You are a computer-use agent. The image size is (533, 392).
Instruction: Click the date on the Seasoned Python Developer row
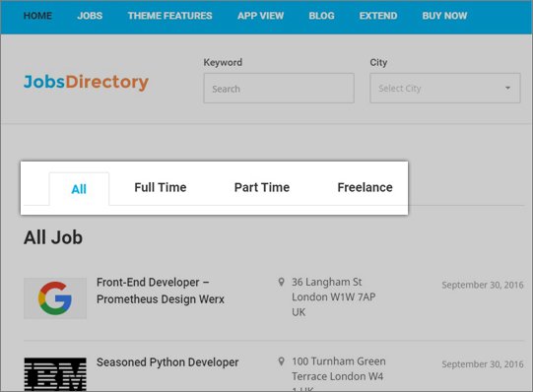483,364
